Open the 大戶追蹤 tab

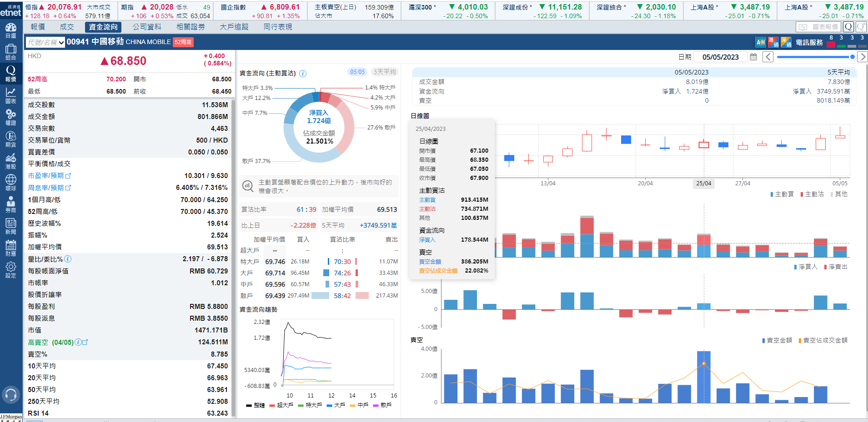pyautogui.click(x=234, y=27)
